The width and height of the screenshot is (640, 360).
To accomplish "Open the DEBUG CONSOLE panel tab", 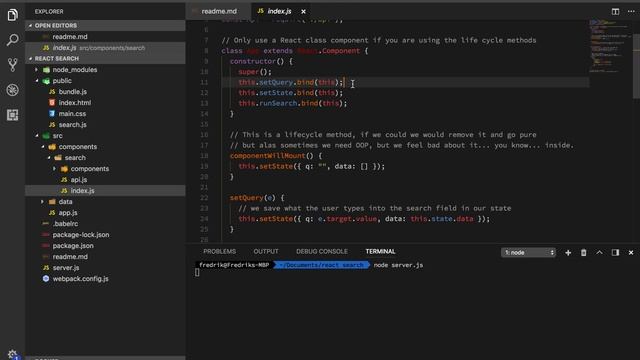I will click(322, 251).
